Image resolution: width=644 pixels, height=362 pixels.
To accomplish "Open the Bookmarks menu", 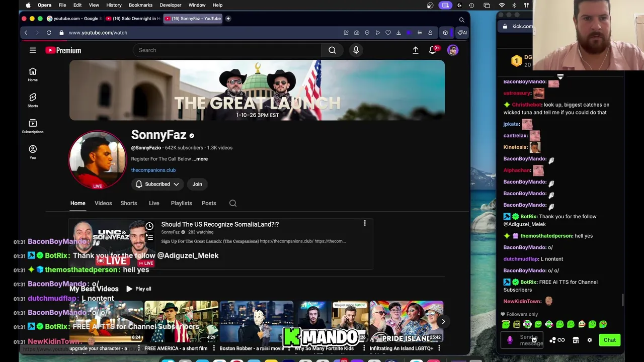I will point(140,5).
